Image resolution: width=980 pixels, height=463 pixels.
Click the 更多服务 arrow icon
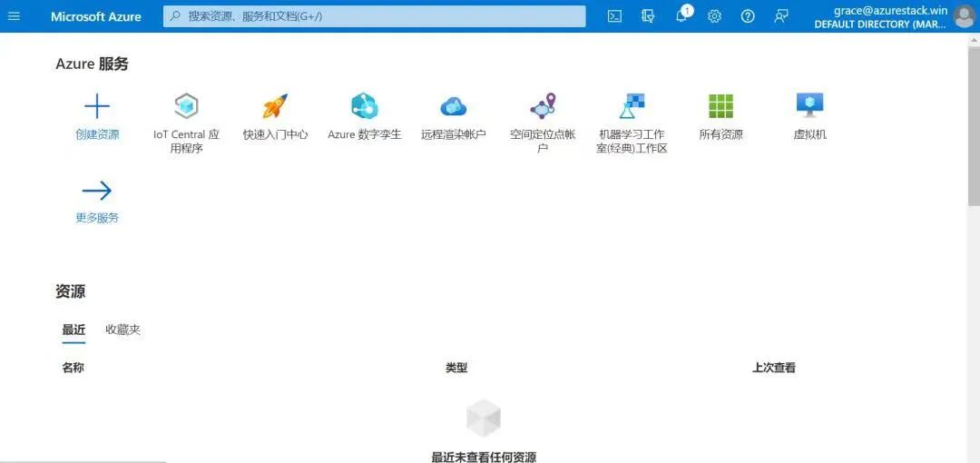(x=97, y=191)
